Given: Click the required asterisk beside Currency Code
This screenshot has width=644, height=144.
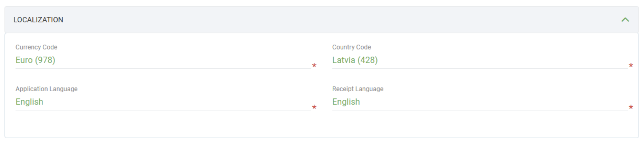Looking at the screenshot, I should pyautogui.click(x=314, y=66).
